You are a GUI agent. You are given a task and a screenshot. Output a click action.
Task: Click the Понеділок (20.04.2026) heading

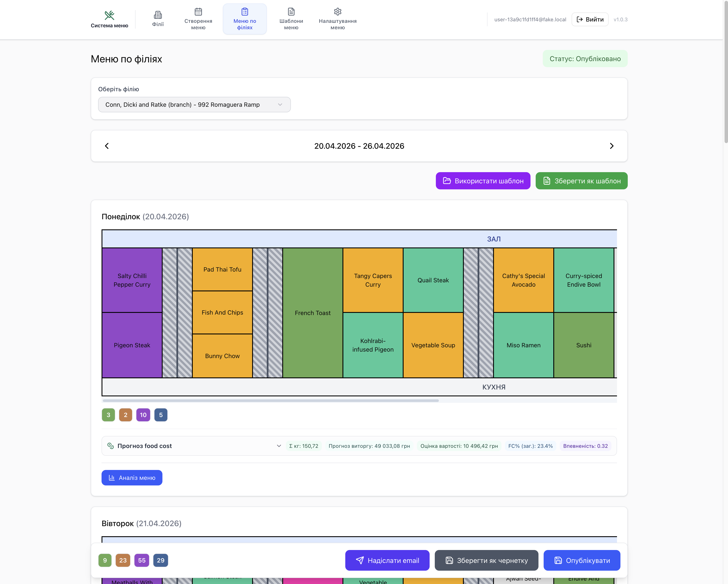tap(145, 216)
